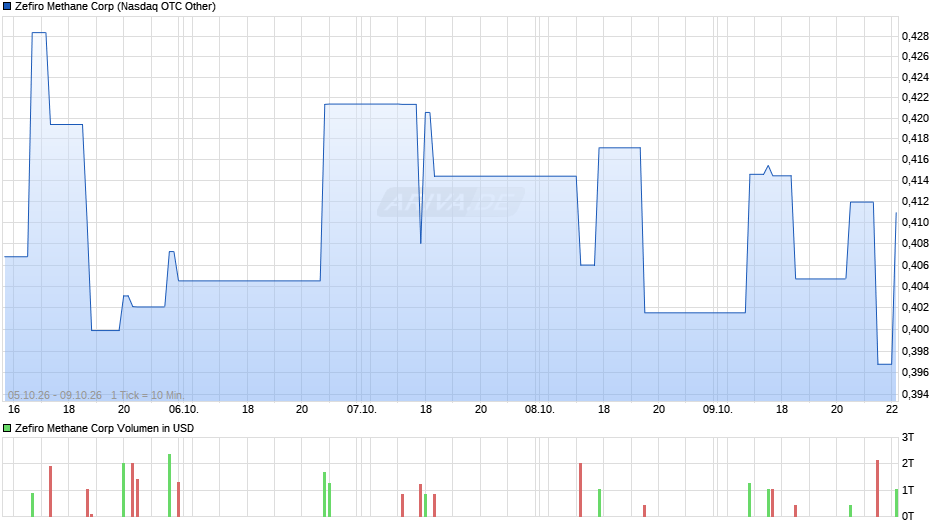The image size is (940, 526).
Task: Click the 0,422 price axis label
Action: pyautogui.click(x=915, y=97)
